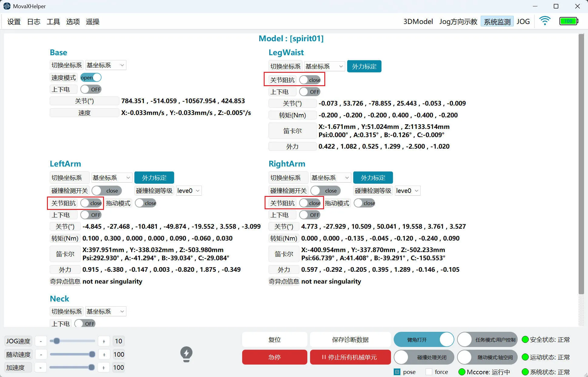This screenshot has height=377, width=588.
Task: Expand LeftArm collision level leve0 dropdown
Action: click(189, 191)
